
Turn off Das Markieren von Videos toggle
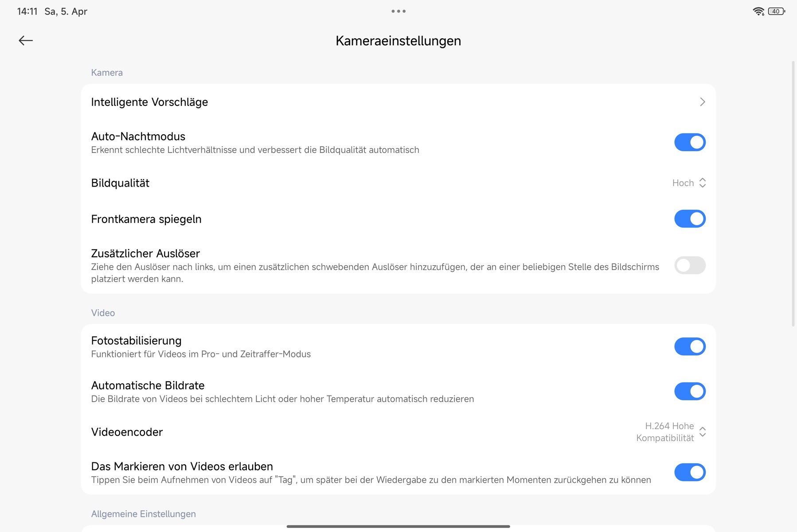(x=690, y=473)
